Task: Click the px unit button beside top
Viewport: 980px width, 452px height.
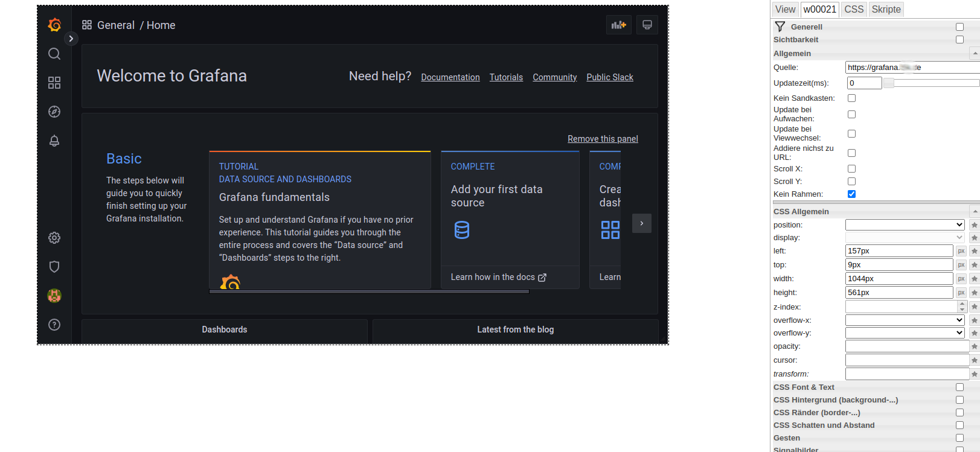Action: [961, 265]
